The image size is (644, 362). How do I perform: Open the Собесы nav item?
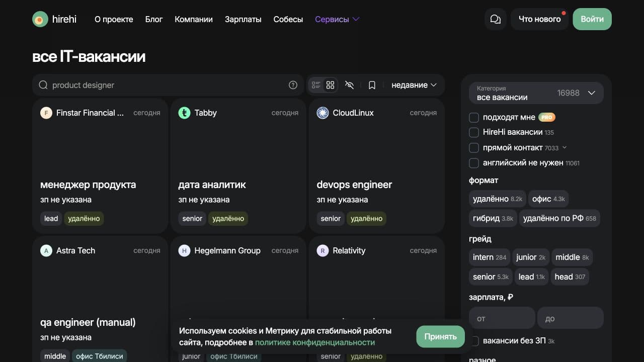pyautogui.click(x=288, y=19)
